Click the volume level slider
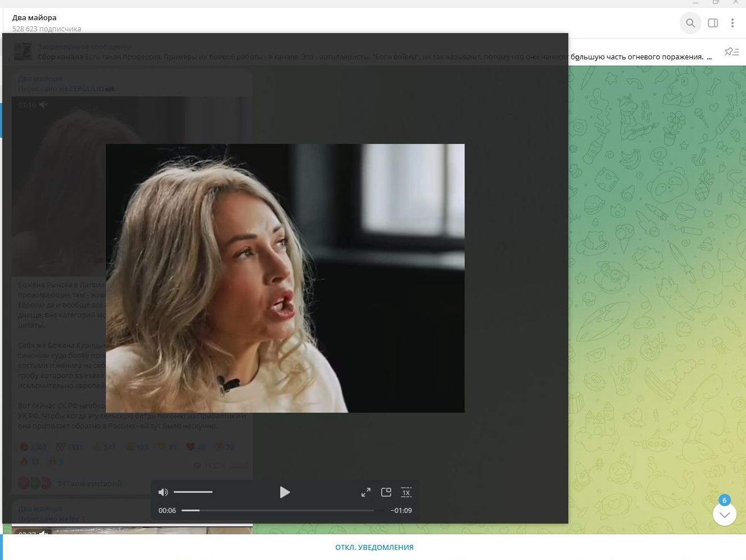The width and height of the screenshot is (746, 560). click(x=193, y=492)
